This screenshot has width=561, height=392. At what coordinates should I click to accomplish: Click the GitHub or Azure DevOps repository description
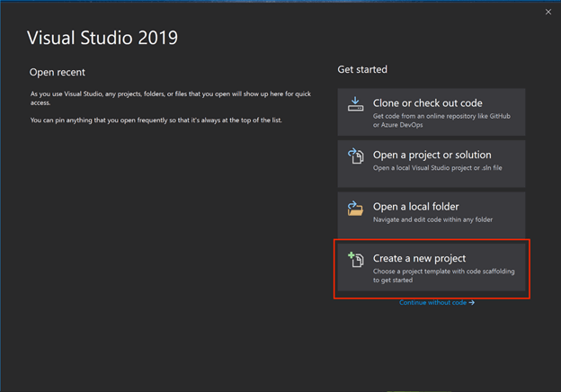point(443,119)
